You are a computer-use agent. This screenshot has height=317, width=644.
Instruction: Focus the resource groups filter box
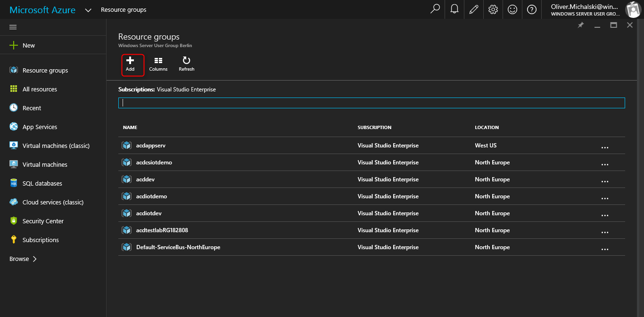[372, 103]
